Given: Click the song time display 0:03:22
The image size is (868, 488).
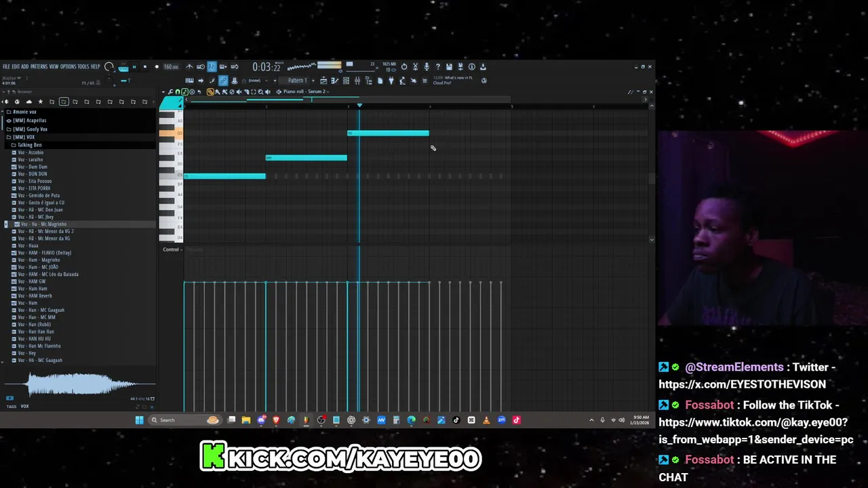Looking at the screenshot, I should 267,67.
